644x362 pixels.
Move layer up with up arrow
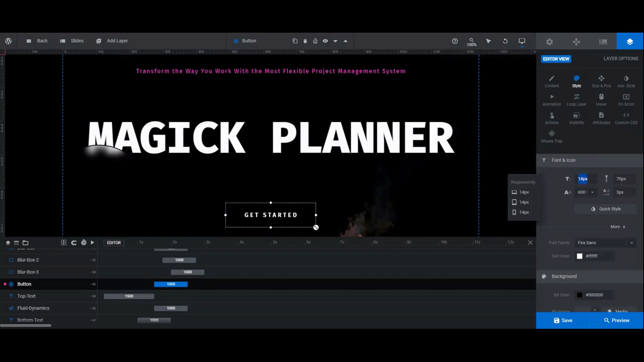[x=345, y=41]
